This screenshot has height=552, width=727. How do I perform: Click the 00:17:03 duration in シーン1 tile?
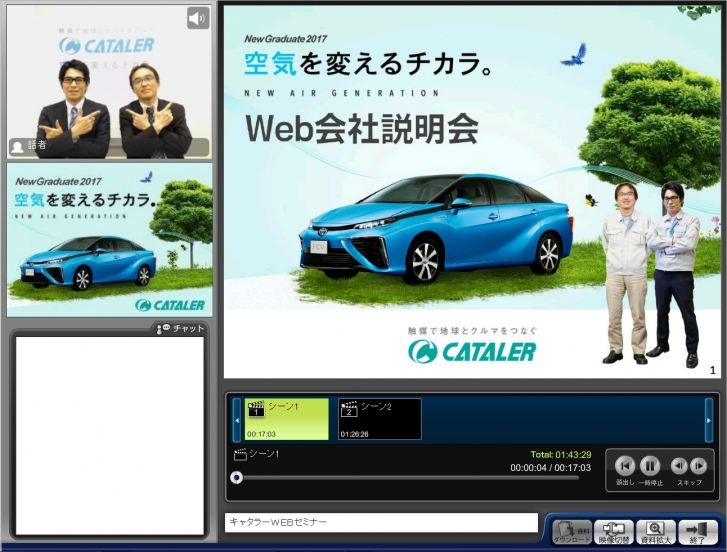pos(261,434)
